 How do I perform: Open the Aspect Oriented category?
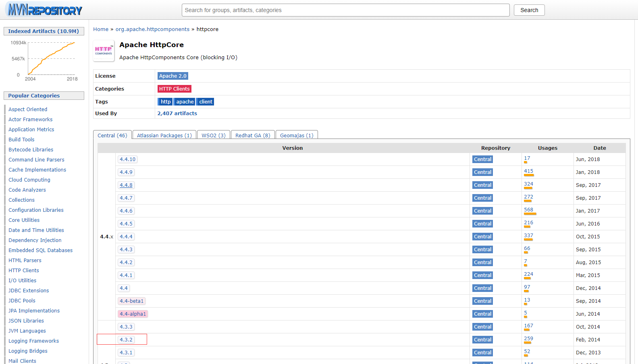(28, 110)
